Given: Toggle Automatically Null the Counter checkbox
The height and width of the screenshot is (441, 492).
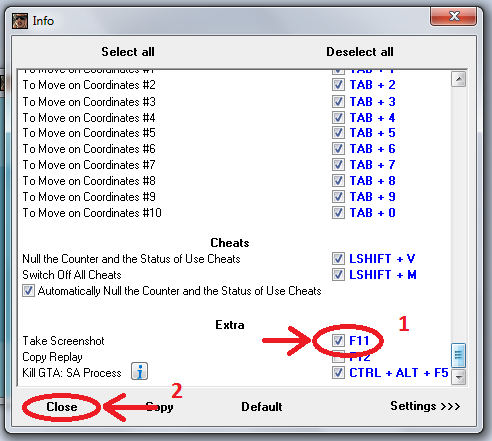Looking at the screenshot, I should [x=28, y=291].
